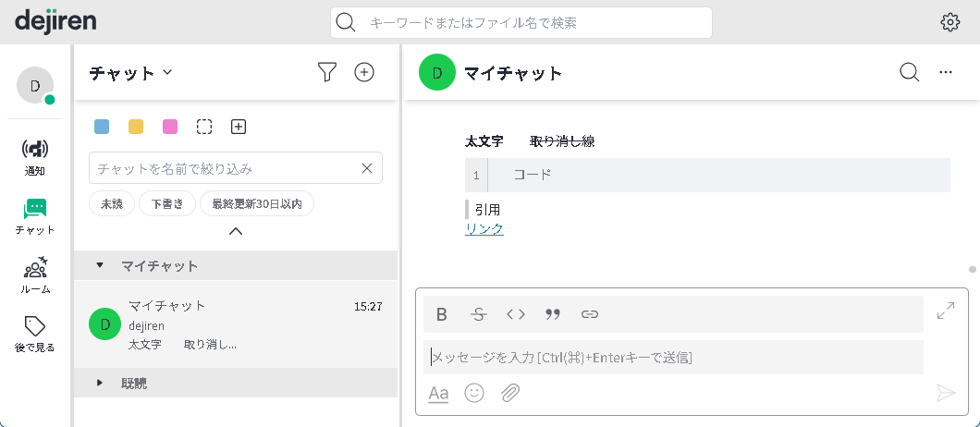The height and width of the screenshot is (427, 980).
Task: Click the リンク hyperlink in the message
Action: pyautogui.click(x=484, y=229)
